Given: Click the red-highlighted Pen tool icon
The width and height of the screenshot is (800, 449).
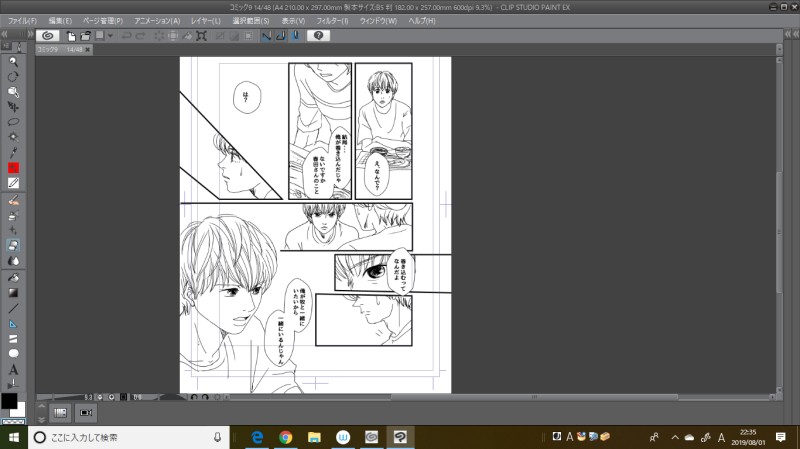Looking at the screenshot, I should click(13, 168).
